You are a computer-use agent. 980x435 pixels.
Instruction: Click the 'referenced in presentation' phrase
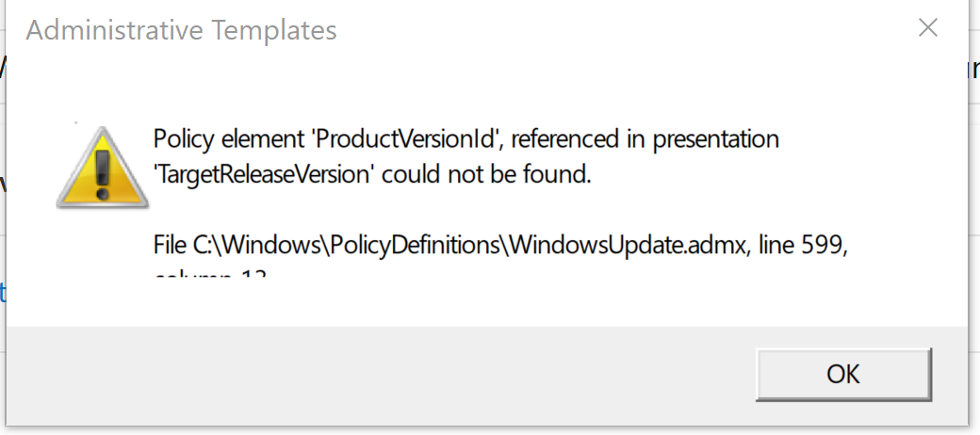[645, 138]
